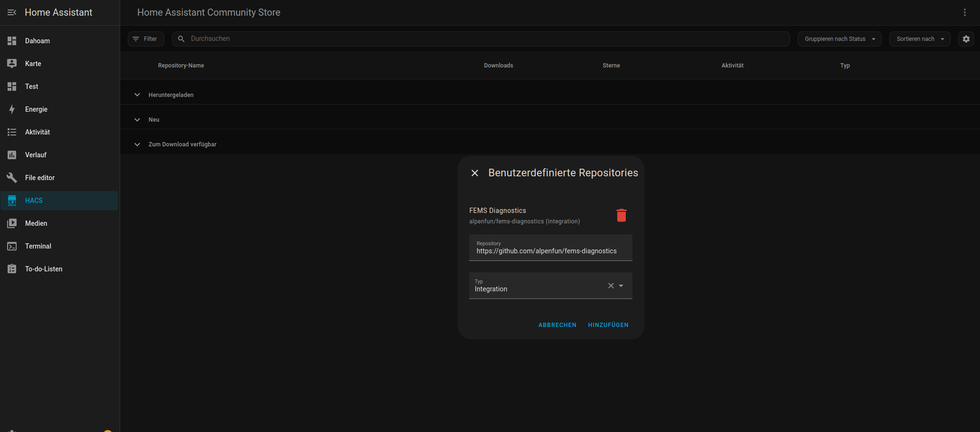Expand the Heruntergeladen group

[x=137, y=95]
